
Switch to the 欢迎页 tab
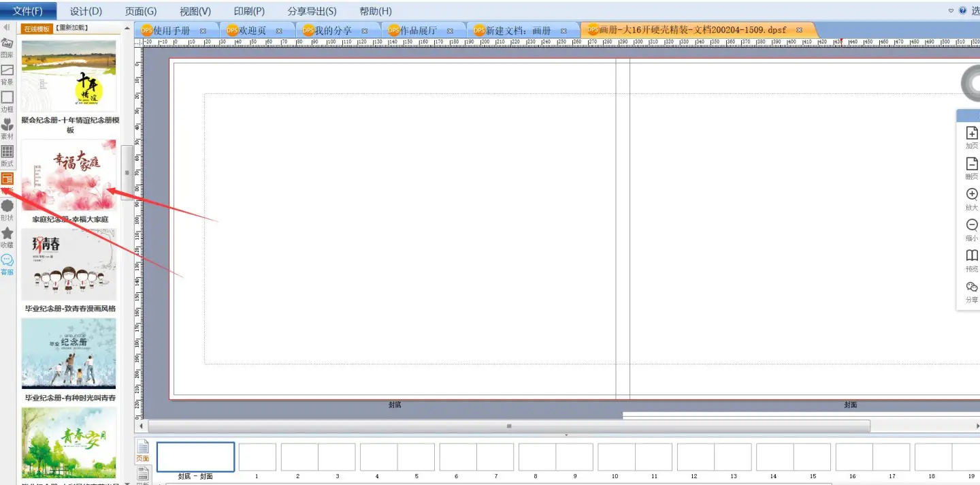(252, 31)
